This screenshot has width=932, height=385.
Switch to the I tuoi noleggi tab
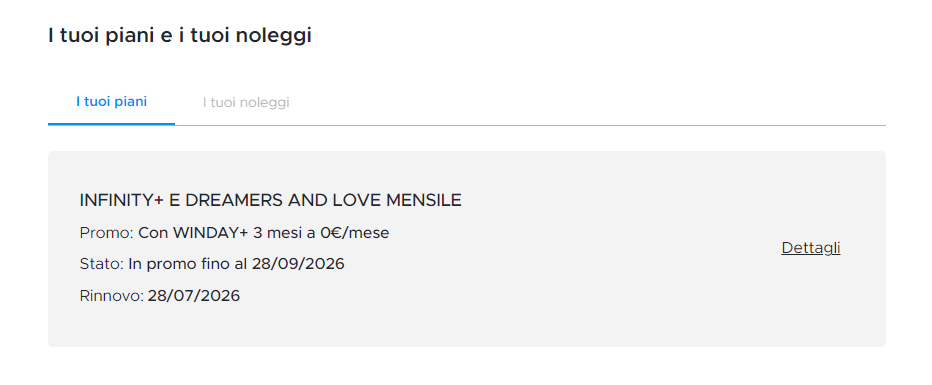(x=245, y=103)
